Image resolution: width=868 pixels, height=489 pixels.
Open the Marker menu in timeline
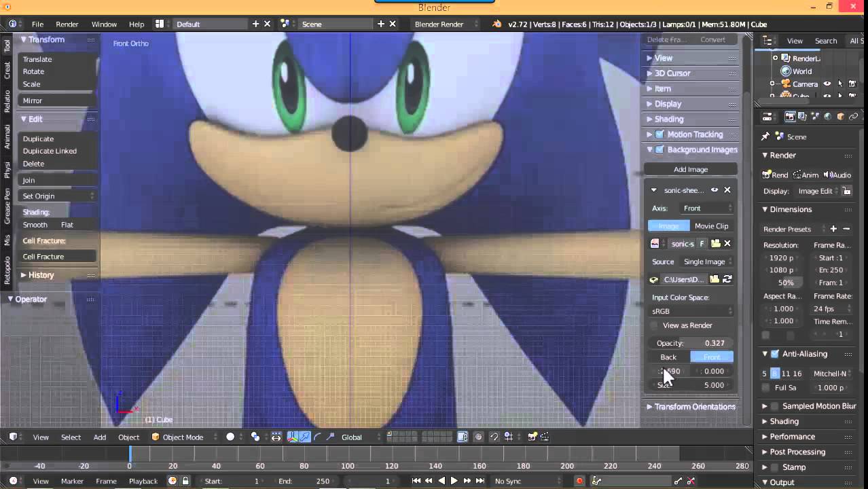(72, 481)
